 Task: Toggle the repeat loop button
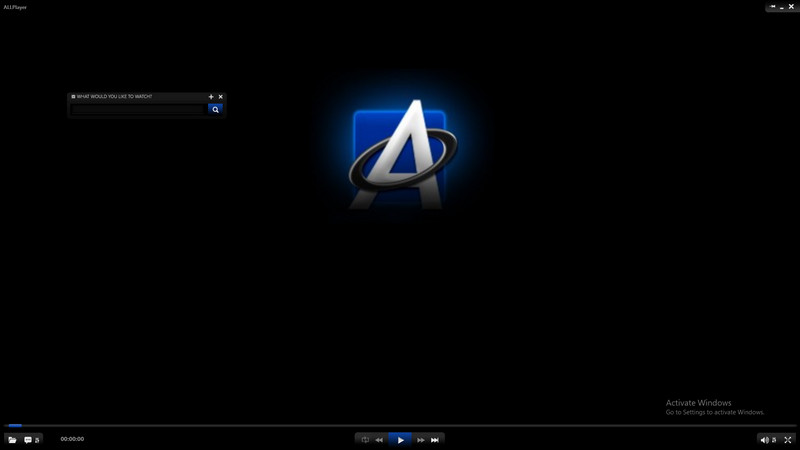coord(365,440)
